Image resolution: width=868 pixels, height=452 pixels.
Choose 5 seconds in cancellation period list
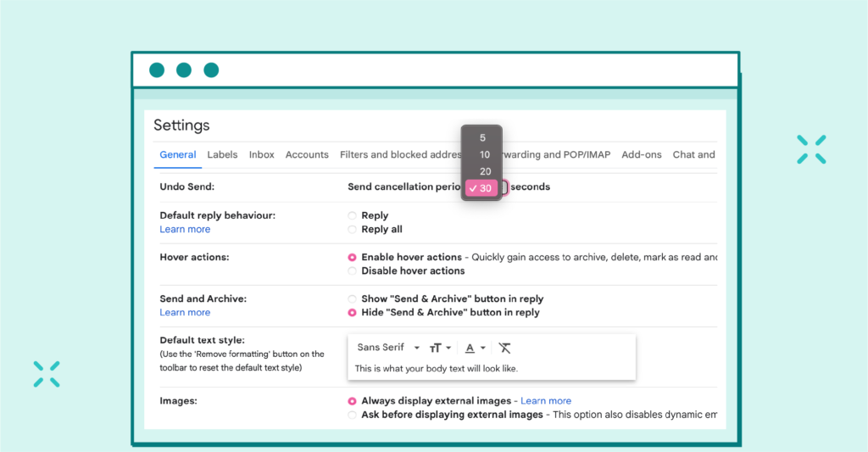(482, 137)
